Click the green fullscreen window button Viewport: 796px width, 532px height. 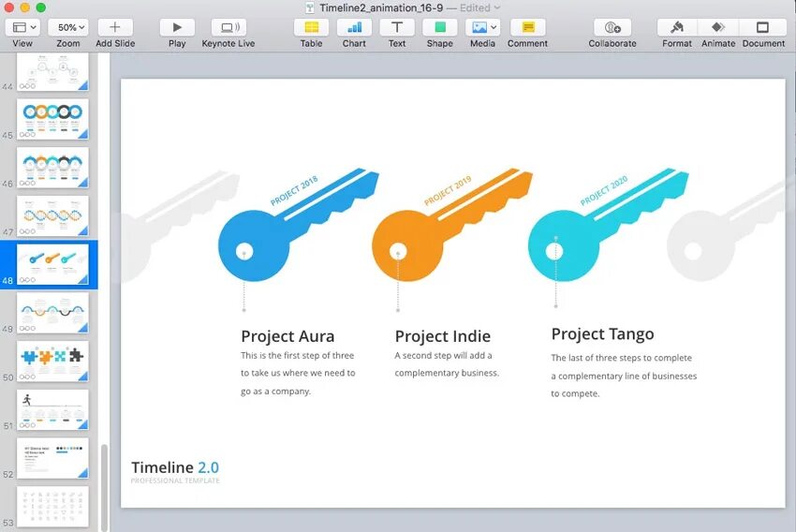coord(41,7)
